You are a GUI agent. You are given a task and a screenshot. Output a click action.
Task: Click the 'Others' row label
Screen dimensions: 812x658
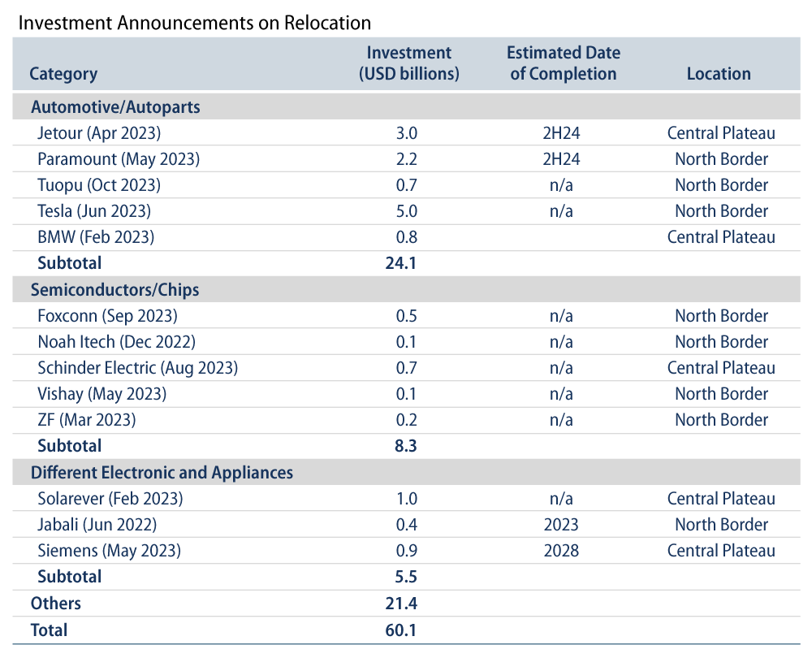56,604
